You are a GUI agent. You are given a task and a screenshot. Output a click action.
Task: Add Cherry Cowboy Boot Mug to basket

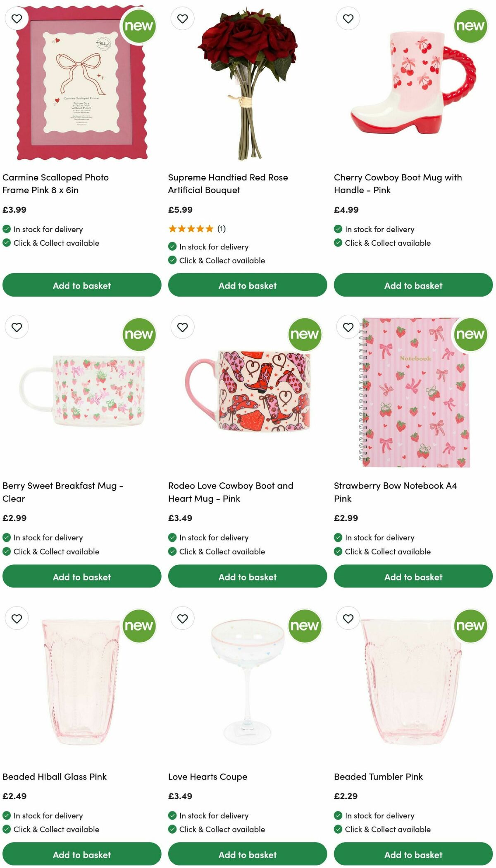[413, 285]
